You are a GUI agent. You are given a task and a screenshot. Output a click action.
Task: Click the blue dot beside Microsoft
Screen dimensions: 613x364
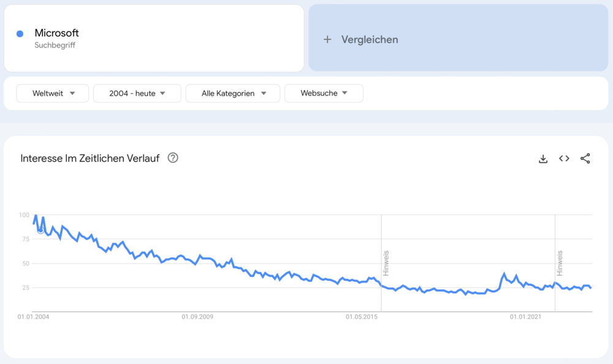[x=20, y=34]
